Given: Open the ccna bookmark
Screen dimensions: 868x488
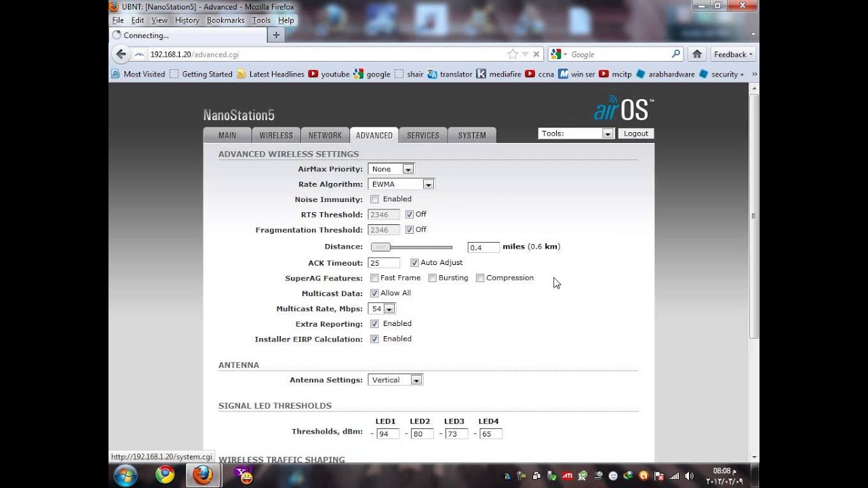Looking at the screenshot, I should tap(540, 74).
